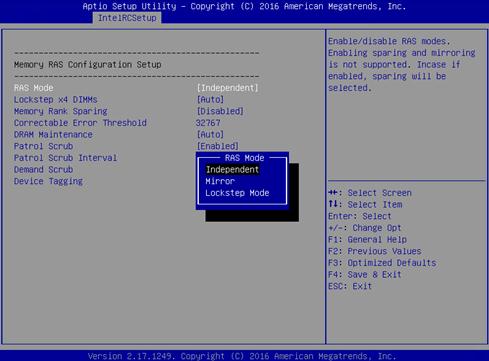Click the F4: Save & Exit hint
This screenshot has height=361, width=489.
365,275
